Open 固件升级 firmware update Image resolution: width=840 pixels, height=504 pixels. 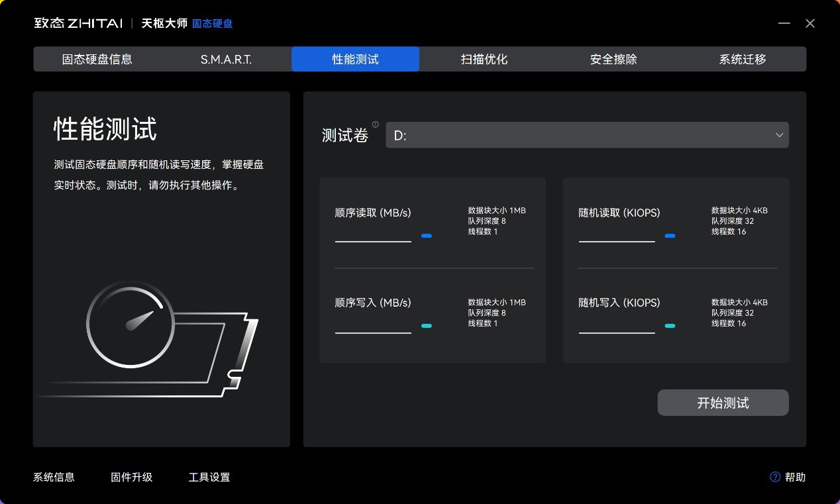(x=131, y=477)
